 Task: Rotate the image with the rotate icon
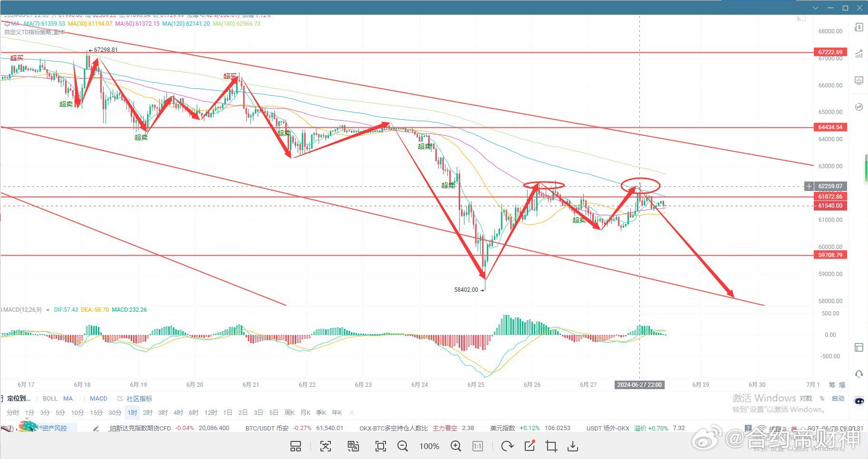click(507, 446)
